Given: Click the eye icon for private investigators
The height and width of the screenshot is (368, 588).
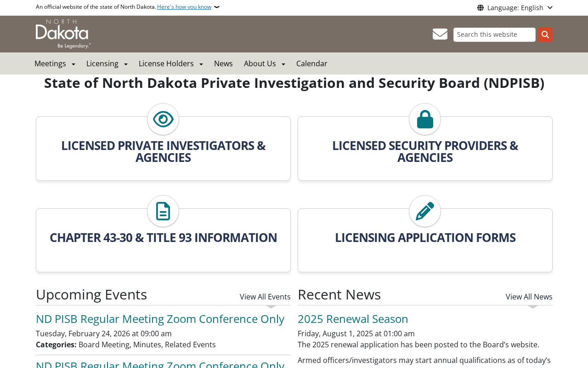Looking at the screenshot, I should click(x=163, y=119).
